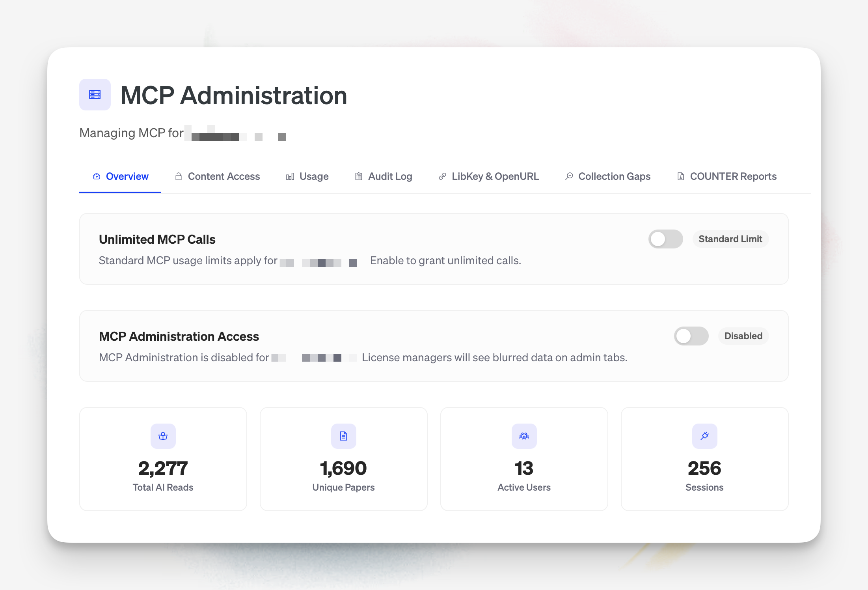Image resolution: width=868 pixels, height=590 pixels.
Task: Select the Active Users stat card
Action: [524, 459]
